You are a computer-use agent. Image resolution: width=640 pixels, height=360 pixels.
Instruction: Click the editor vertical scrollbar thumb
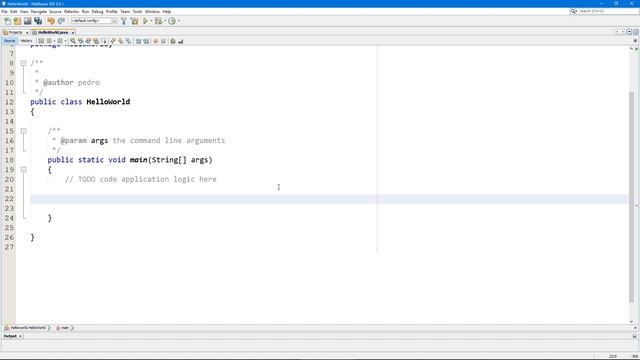[x=631, y=196]
